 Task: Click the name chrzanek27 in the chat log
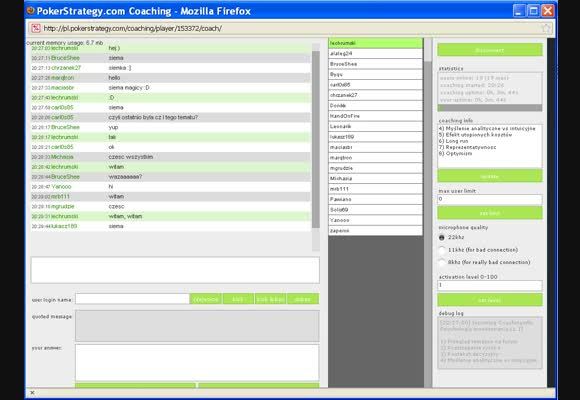(x=66, y=68)
